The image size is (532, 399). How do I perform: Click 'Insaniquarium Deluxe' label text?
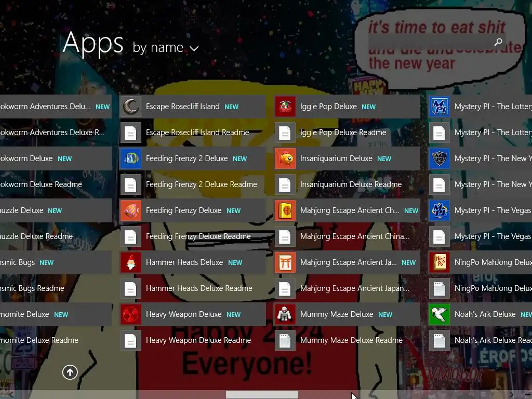(x=336, y=158)
